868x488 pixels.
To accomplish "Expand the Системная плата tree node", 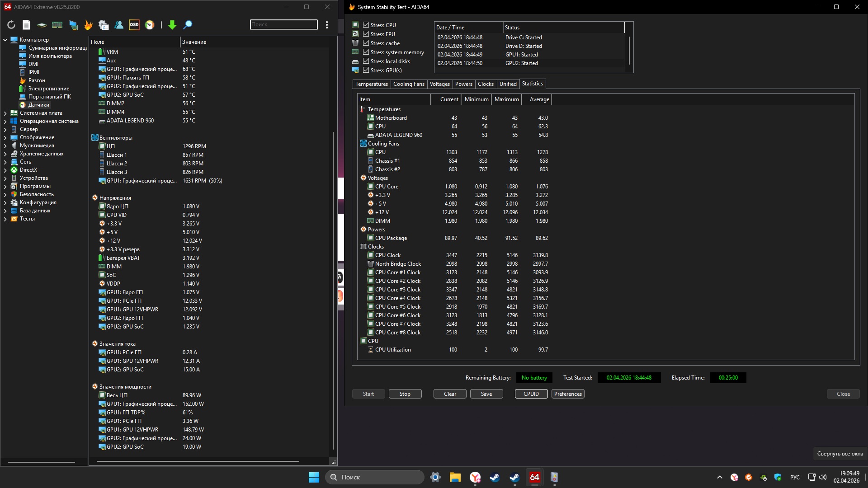I will point(5,113).
